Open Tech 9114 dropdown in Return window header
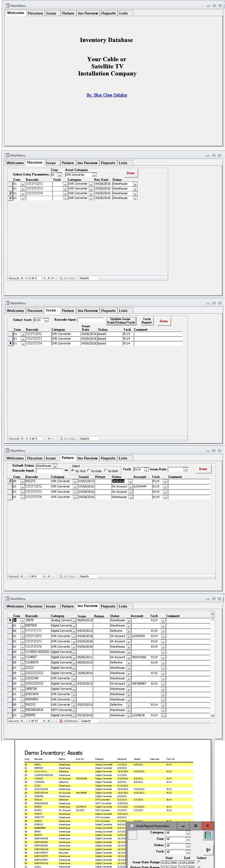 coord(146,469)
